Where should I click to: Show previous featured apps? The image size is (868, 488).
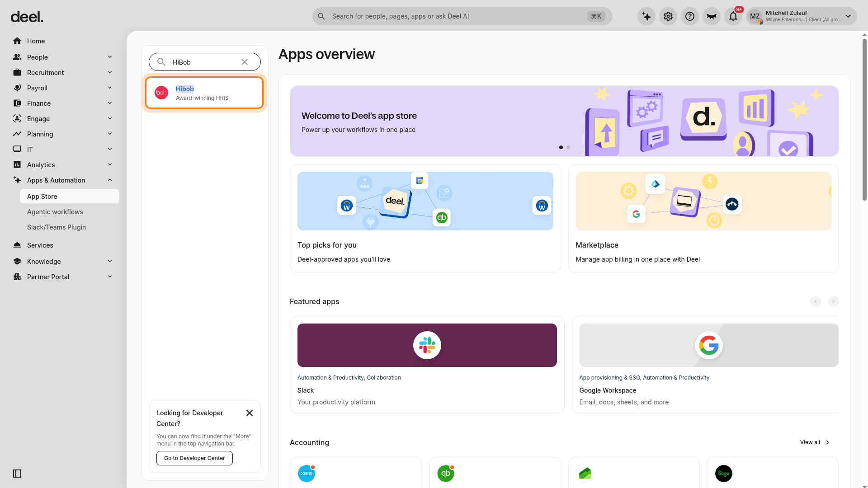click(816, 301)
